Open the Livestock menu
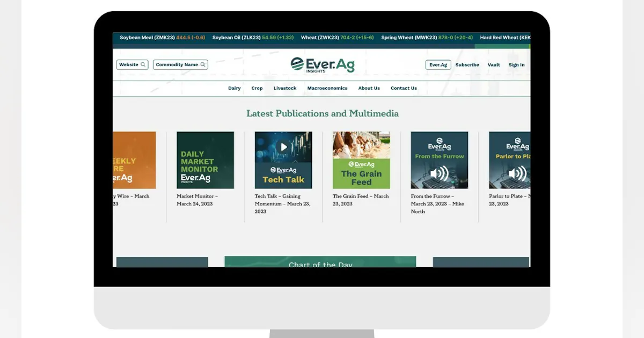 coord(285,88)
